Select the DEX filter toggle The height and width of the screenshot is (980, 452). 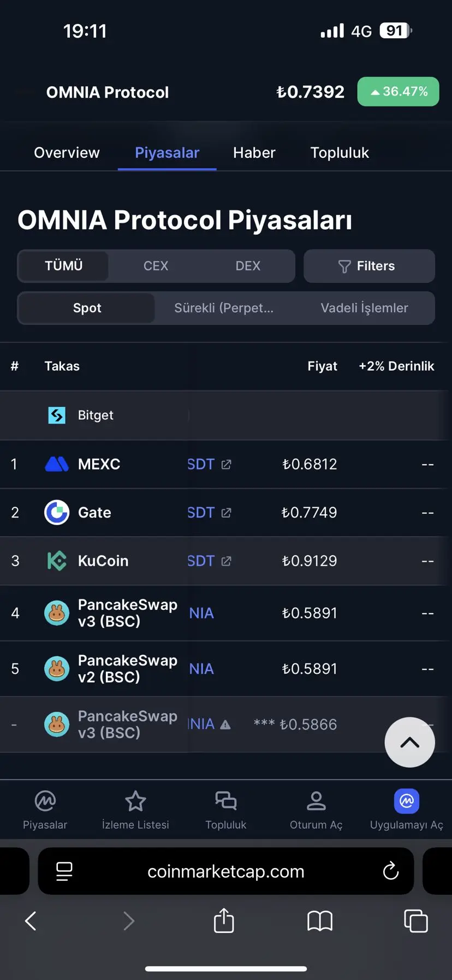point(248,266)
